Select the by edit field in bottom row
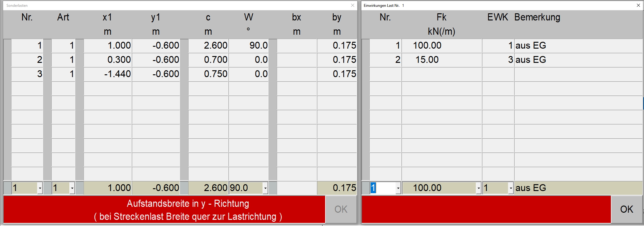Screen dimensions: 644x226 coord(337,188)
